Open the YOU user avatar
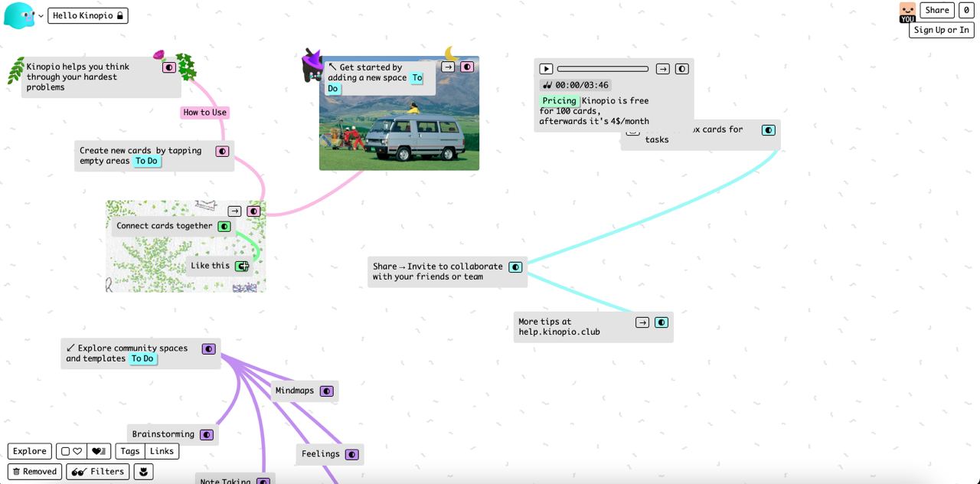980x484 pixels. point(907,13)
